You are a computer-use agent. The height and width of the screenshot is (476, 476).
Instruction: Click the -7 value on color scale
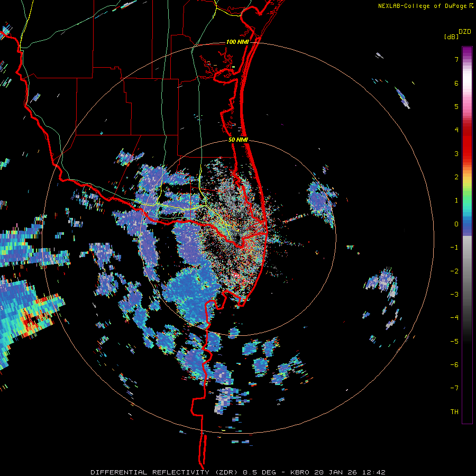coord(454,388)
